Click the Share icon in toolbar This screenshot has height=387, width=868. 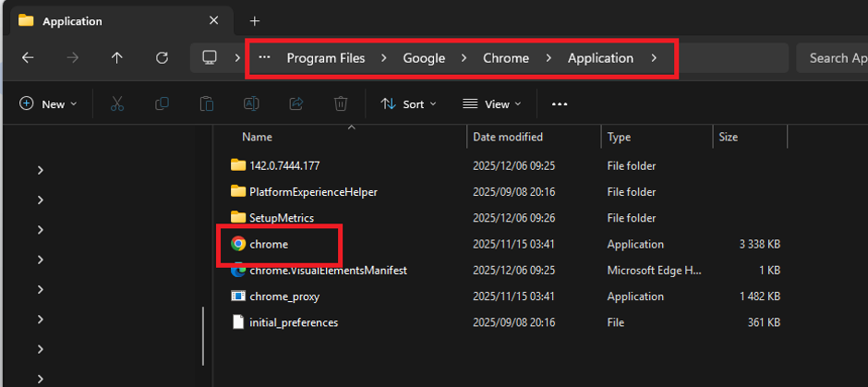[x=296, y=103]
